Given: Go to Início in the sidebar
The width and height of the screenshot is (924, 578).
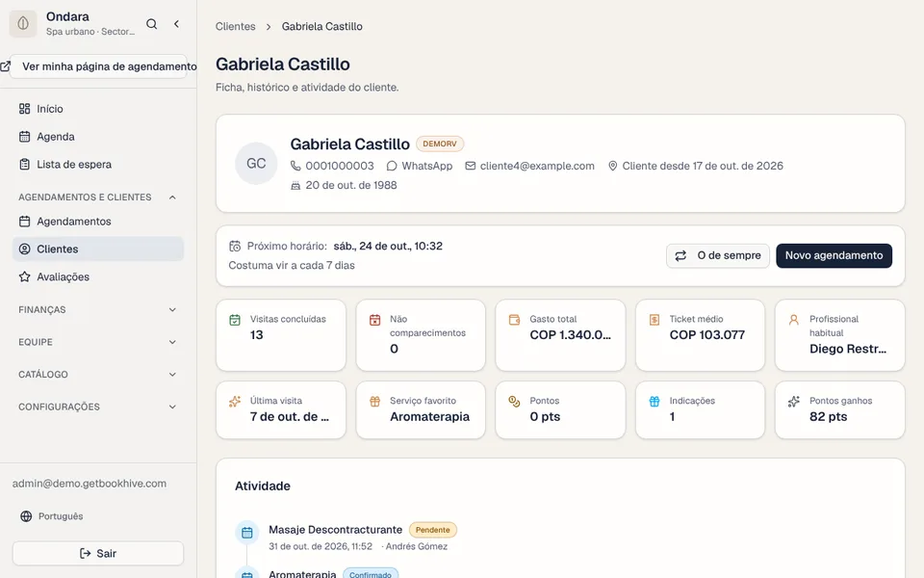Looking at the screenshot, I should (98, 109).
